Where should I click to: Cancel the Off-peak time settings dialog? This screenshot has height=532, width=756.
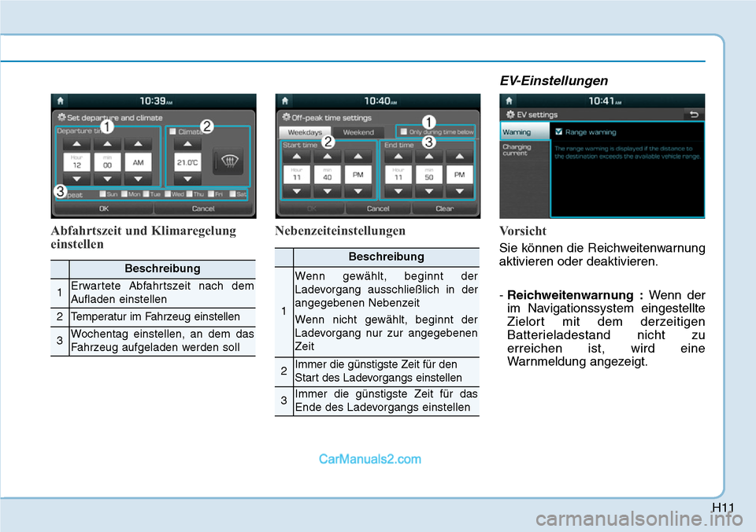pos(378,209)
